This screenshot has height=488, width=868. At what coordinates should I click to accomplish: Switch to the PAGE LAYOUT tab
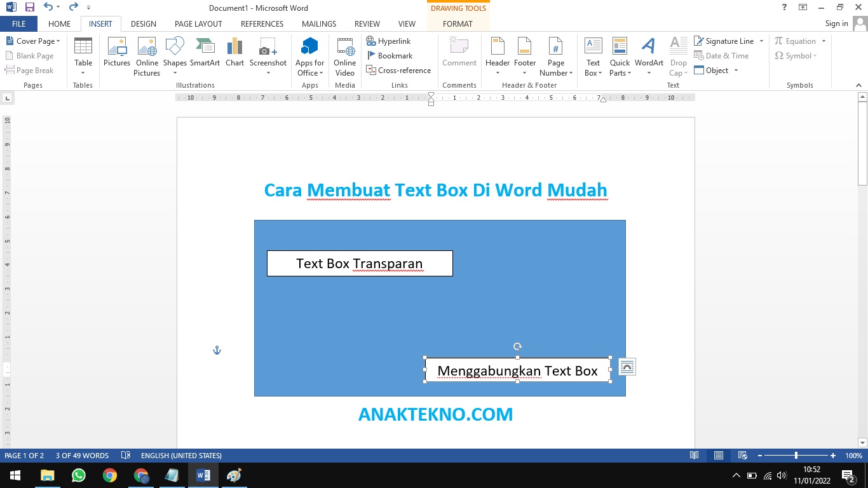(x=198, y=24)
